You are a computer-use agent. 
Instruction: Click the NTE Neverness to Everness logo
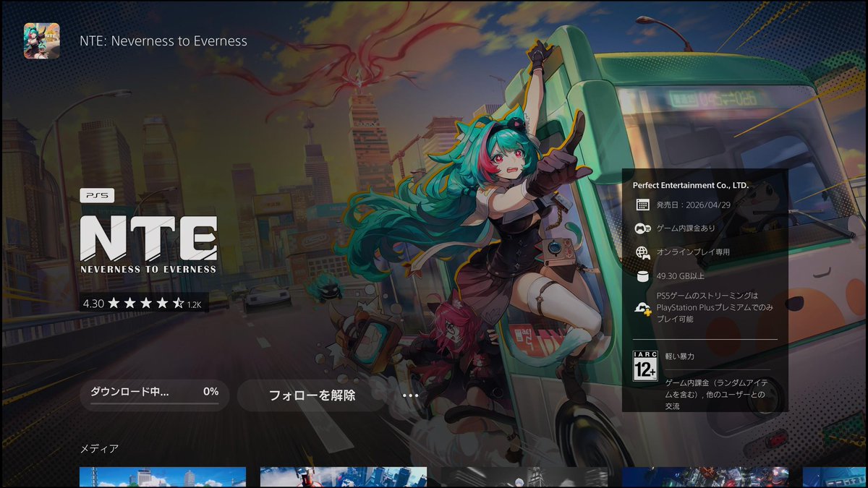click(x=148, y=244)
